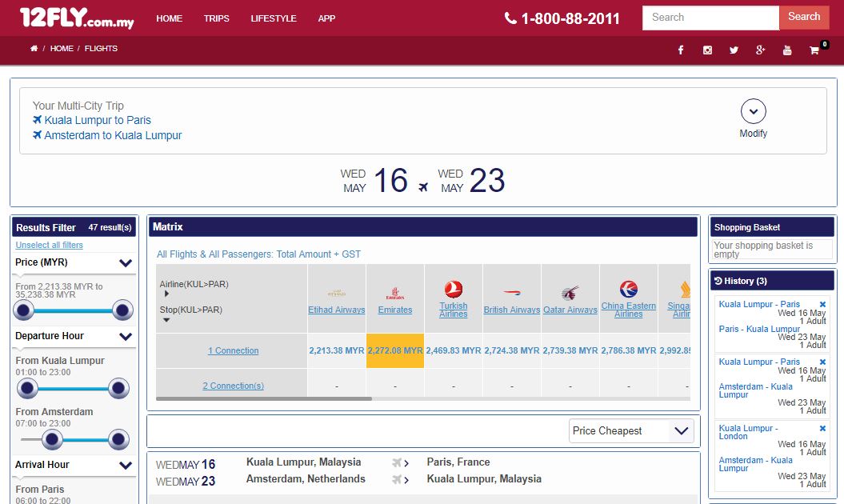Screen dimensions: 844x504
Task: Toggle the Airline(KUL>PAR) arrow
Action: [x=166, y=294]
